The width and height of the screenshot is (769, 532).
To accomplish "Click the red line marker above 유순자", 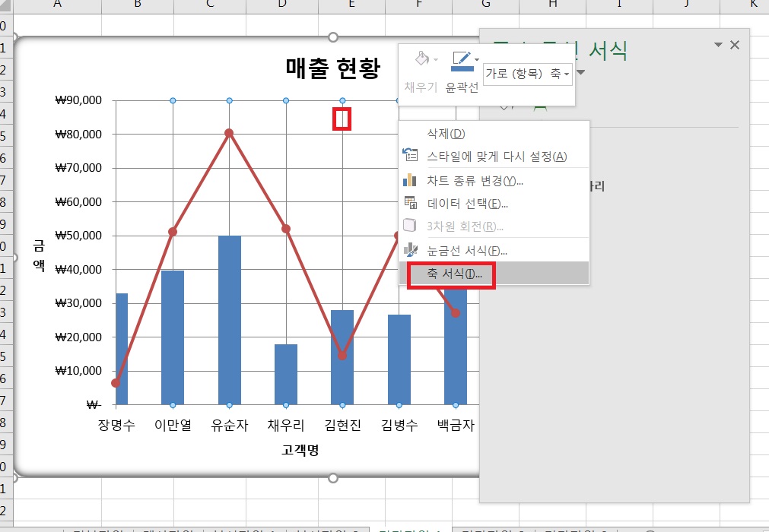I will pyautogui.click(x=229, y=133).
